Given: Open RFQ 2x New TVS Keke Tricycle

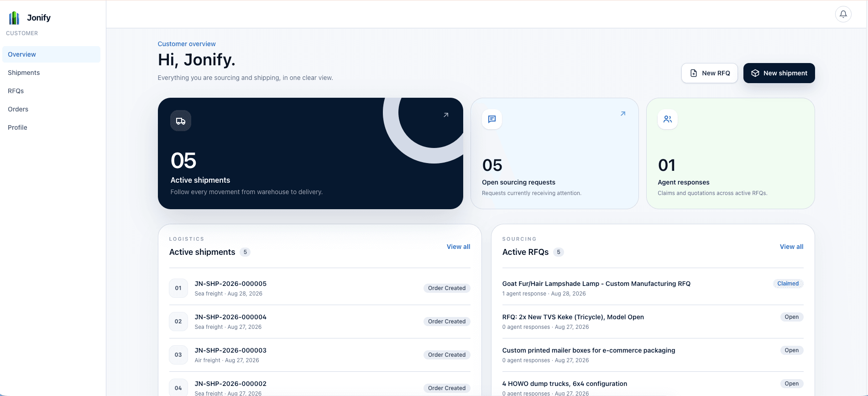Looking at the screenshot, I should click(x=653, y=322).
